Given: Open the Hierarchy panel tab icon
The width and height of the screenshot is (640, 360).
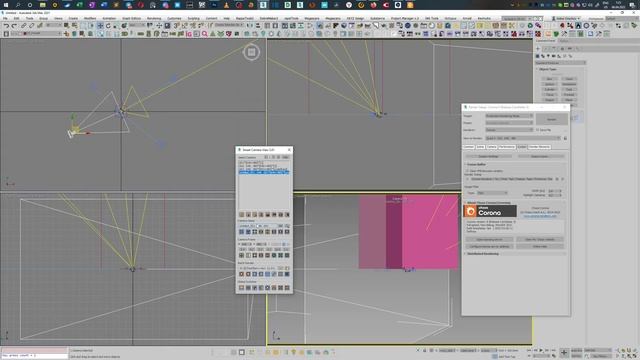Looking at the screenshot, I should tap(554, 49).
